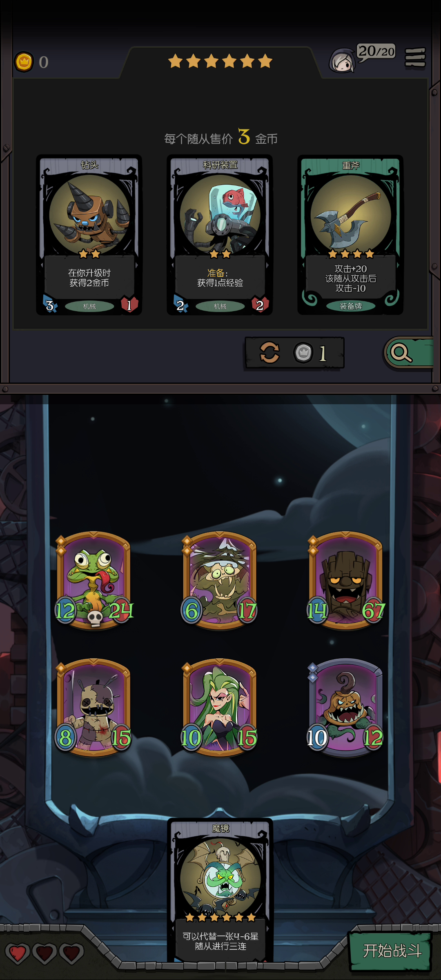
Task: Start the battle with 开始战斗 button
Action: tap(391, 951)
